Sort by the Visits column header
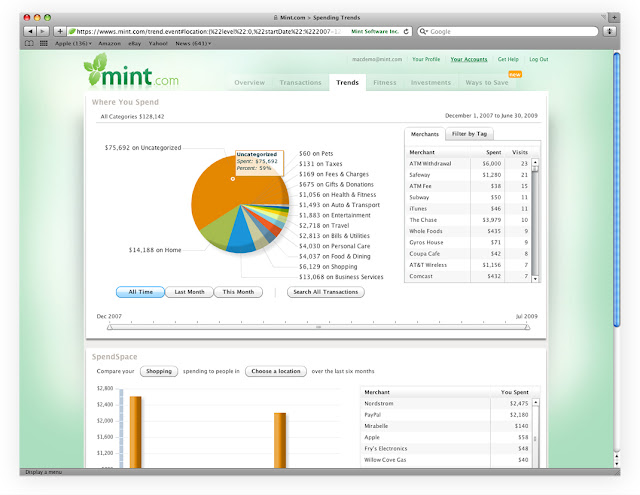The width and height of the screenshot is (640, 495). [520, 152]
